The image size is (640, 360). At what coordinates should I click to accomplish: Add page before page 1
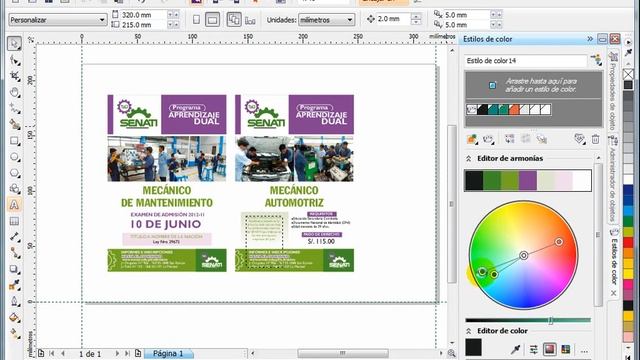[41, 353]
